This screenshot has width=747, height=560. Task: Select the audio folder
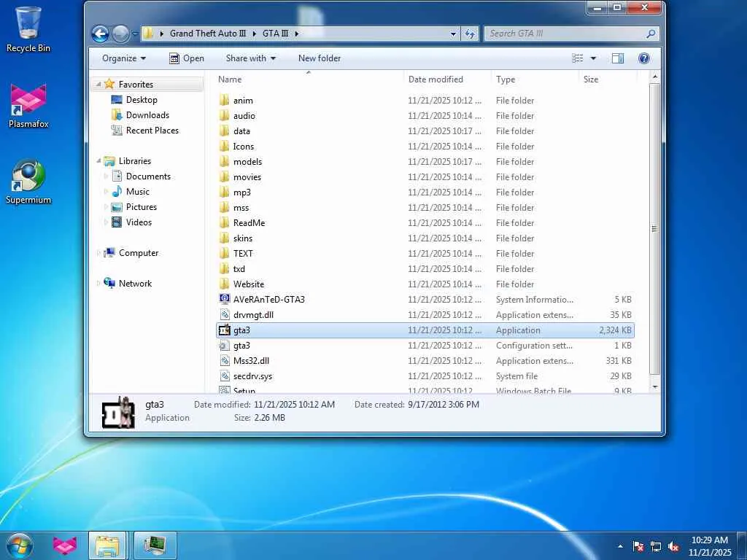click(x=425, y=116)
